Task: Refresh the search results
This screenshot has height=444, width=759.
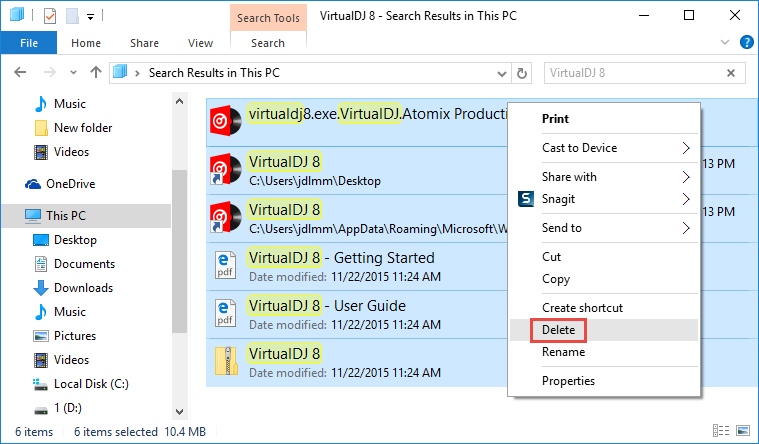Action: click(x=521, y=73)
